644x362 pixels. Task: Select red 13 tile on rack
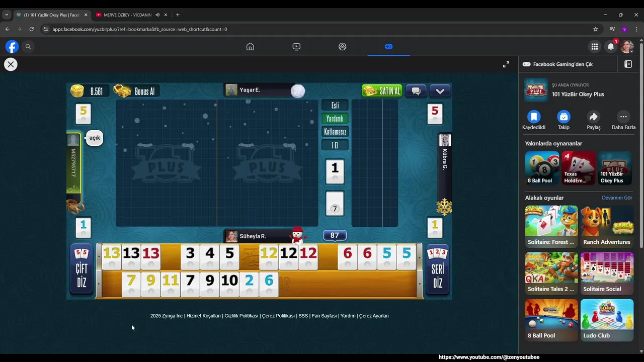[x=151, y=257]
